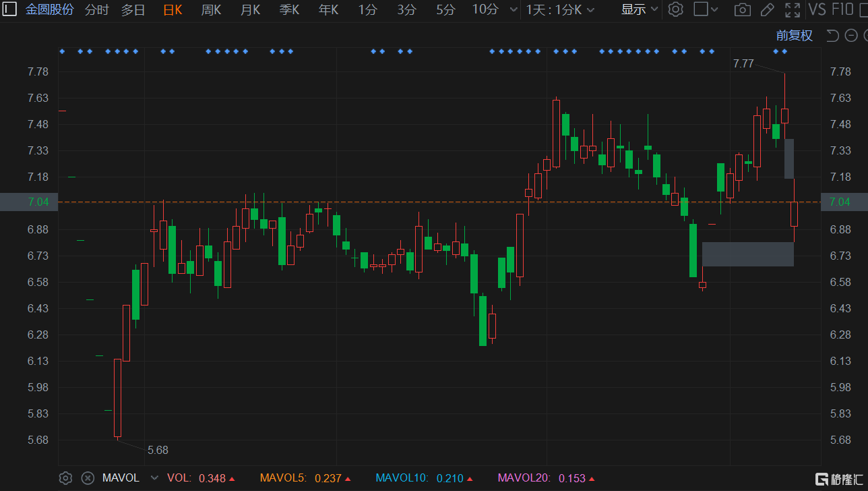Select the pencil drawing tool
The height and width of the screenshot is (491, 868).
767,9
